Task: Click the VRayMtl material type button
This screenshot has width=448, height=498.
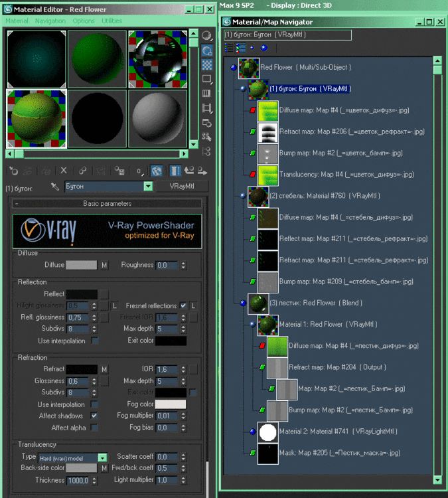Action: tap(182, 187)
